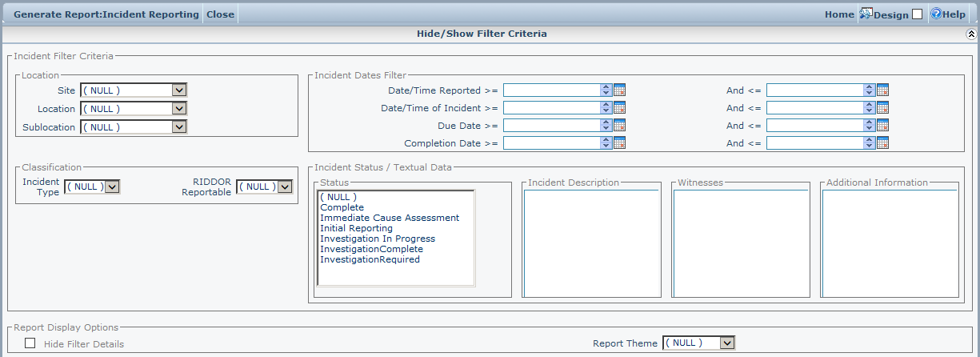The height and width of the screenshot is (357, 980).
Task: Toggle the Design checkbox in header
Action: (917, 14)
